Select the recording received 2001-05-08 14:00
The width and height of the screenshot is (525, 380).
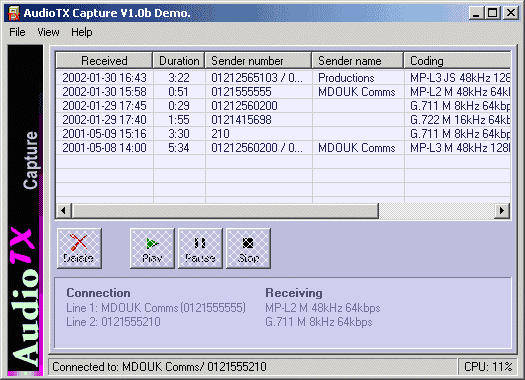pyautogui.click(x=283, y=148)
